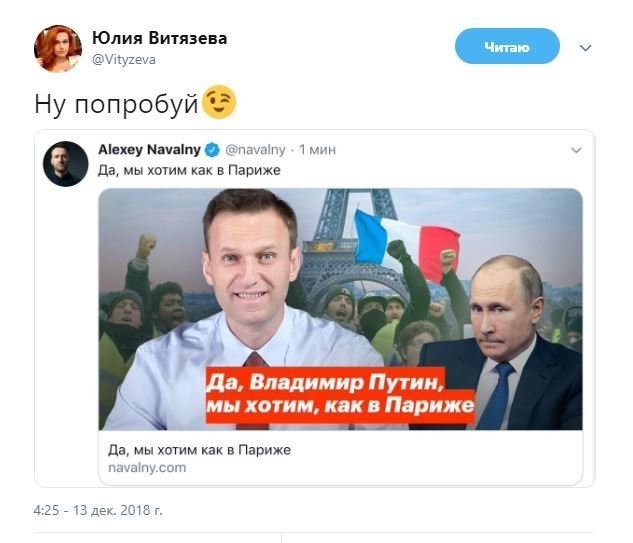Click the Юлия Витязева display name

pyautogui.click(x=159, y=38)
